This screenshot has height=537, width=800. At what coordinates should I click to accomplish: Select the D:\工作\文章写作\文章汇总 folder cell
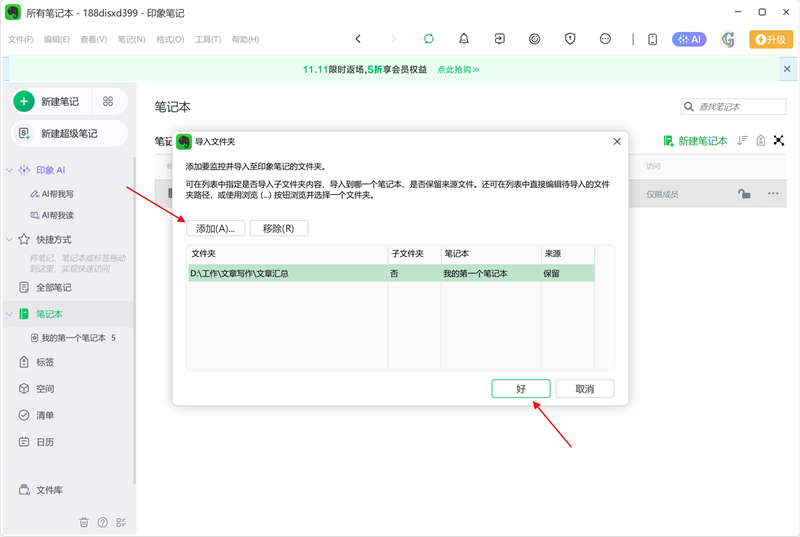(288, 273)
